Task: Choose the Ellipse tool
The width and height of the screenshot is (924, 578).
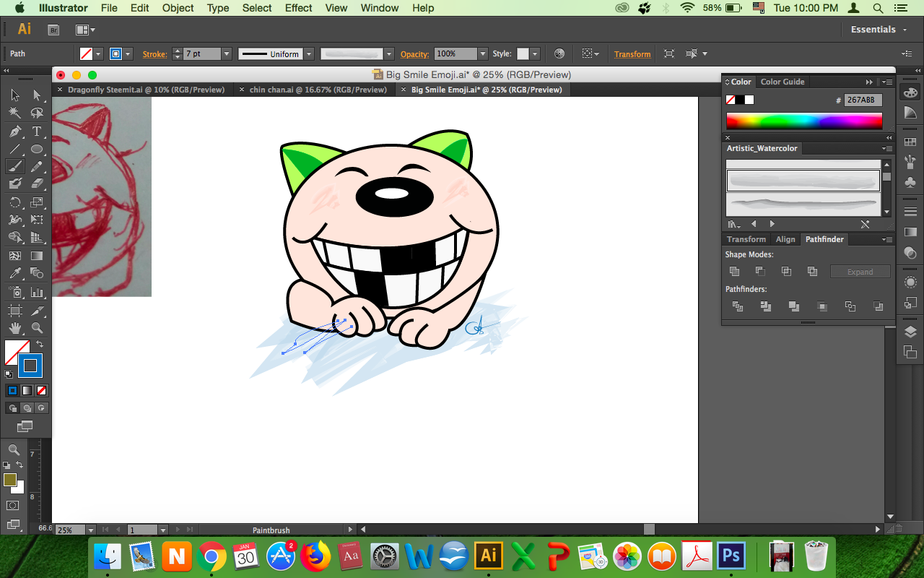Action: tap(37, 149)
